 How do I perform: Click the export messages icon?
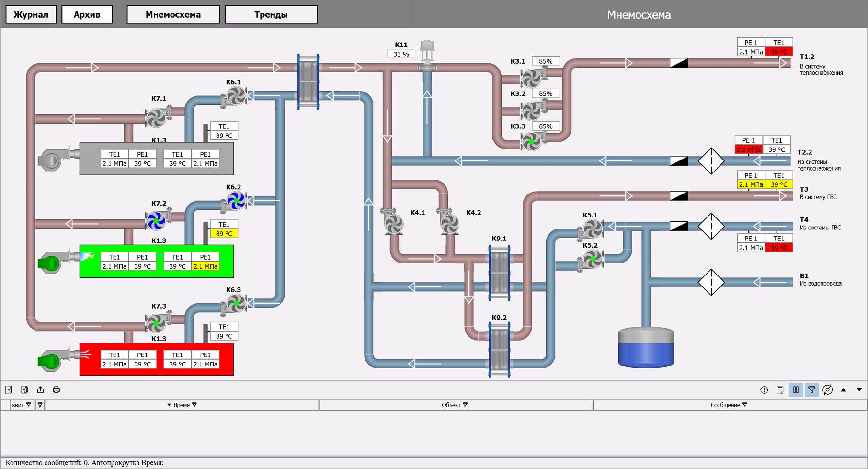tap(40, 390)
